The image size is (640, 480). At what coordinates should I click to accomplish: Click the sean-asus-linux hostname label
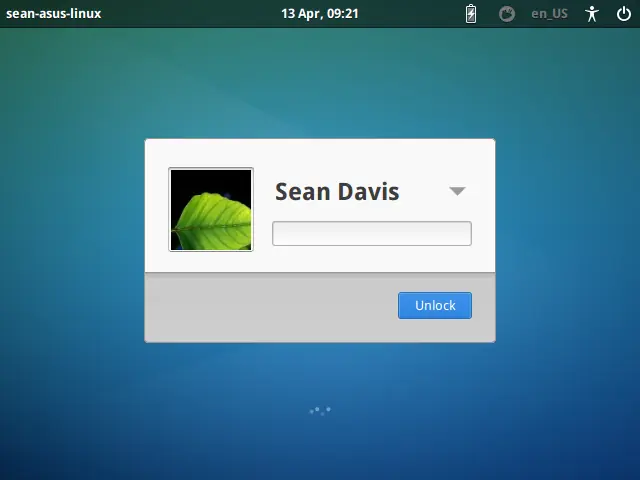(x=53, y=13)
